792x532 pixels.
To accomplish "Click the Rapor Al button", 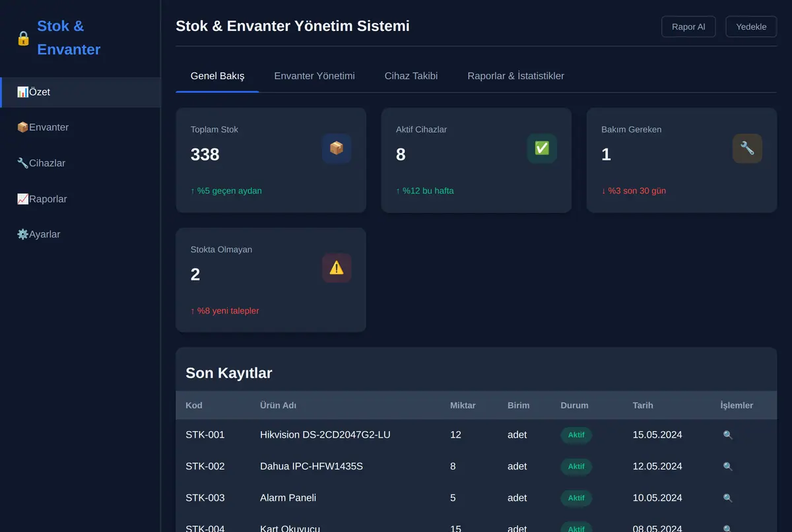I will click(x=688, y=26).
